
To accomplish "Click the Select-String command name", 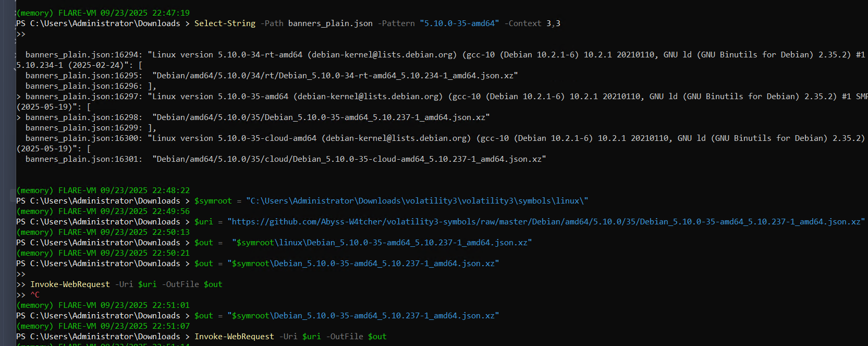I will click(x=225, y=23).
